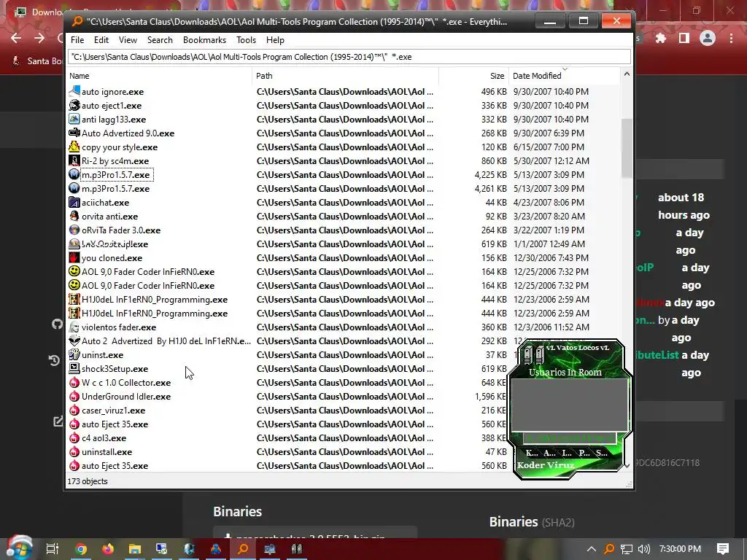Sort results by the Path column header

pos(345,76)
